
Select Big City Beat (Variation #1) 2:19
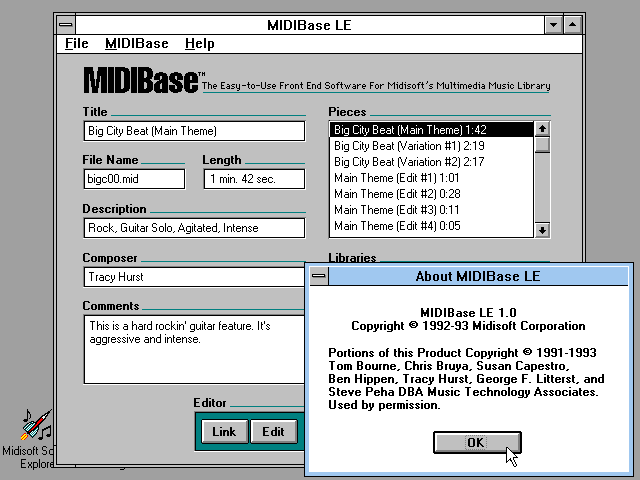pos(431,146)
